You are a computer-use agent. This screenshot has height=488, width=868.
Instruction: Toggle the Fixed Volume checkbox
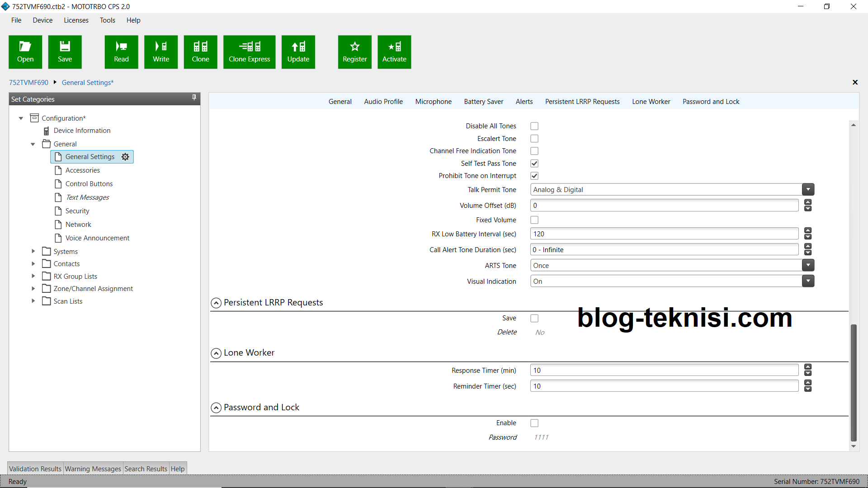pos(534,220)
